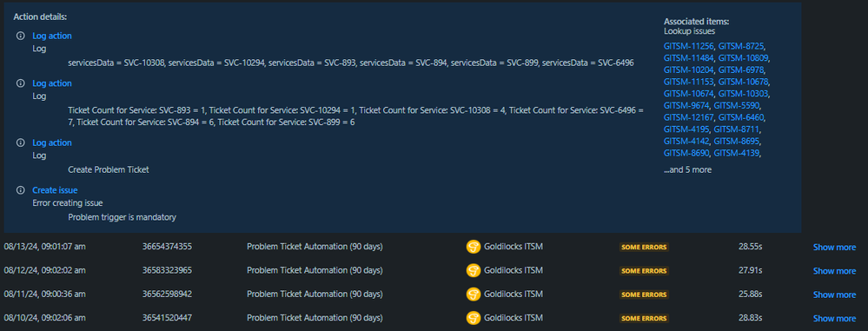Viewport: 868px width, 331px height.
Task: Open issue GITSM-8725
Action: tap(742, 46)
